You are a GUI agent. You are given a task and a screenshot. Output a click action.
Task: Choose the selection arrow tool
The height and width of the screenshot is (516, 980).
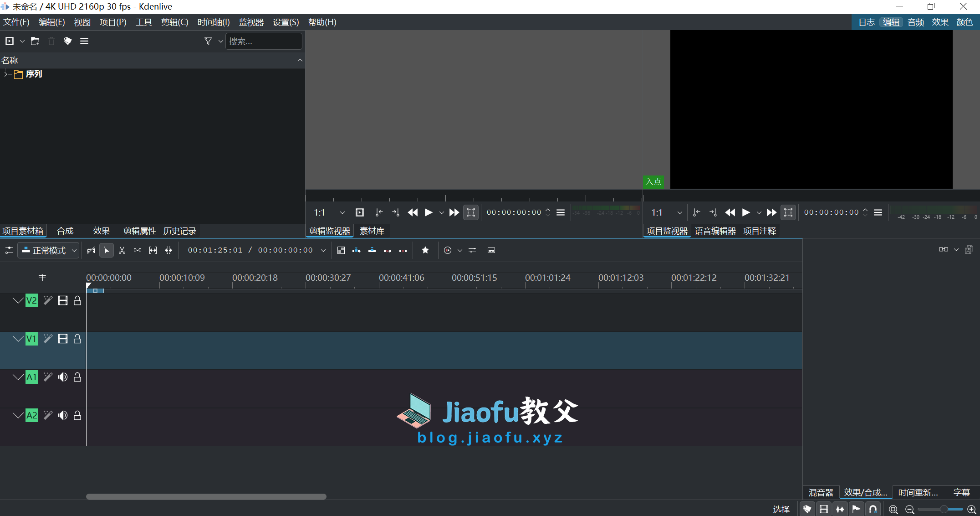point(107,250)
